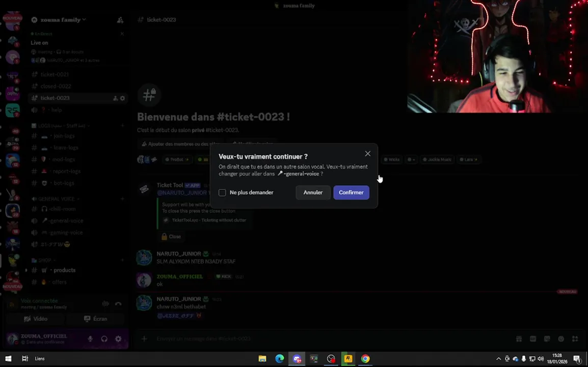Add a channel to SHOP category
This screenshot has height=367, width=588.
pyautogui.click(x=122, y=260)
